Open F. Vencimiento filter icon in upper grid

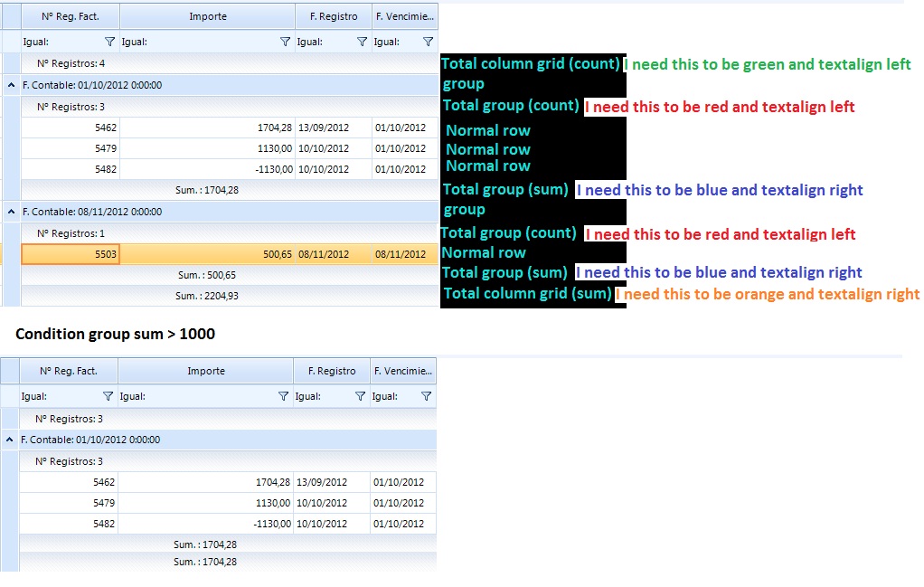click(x=429, y=42)
